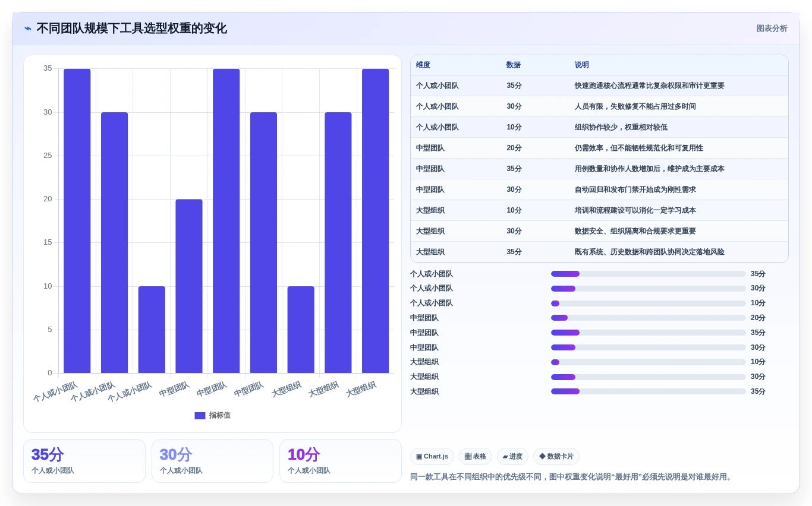Click the 维度 column header
This screenshot has height=506, width=812.
pyautogui.click(x=423, y=65)
